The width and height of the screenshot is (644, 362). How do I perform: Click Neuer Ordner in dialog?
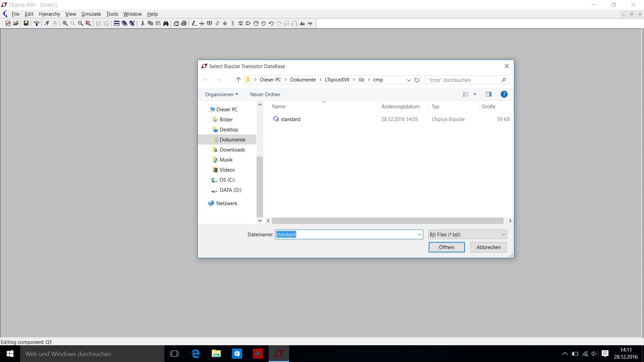(x=265, y=95)
